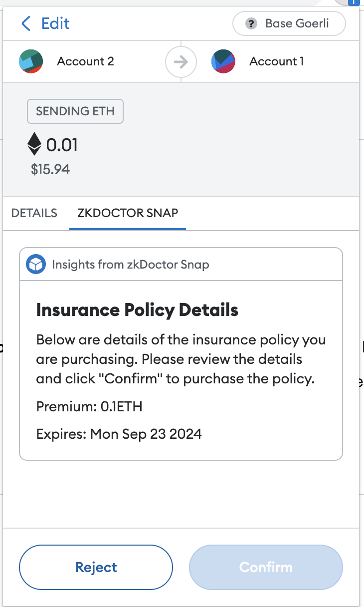Open the Base Goerli network pill
The height and width of the screenshot is (607, 364).
[289, 24]
